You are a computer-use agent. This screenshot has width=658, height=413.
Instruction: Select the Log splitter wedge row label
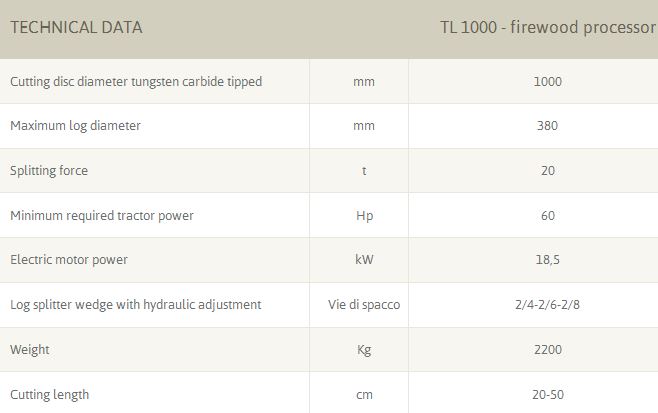click(136, 305)
